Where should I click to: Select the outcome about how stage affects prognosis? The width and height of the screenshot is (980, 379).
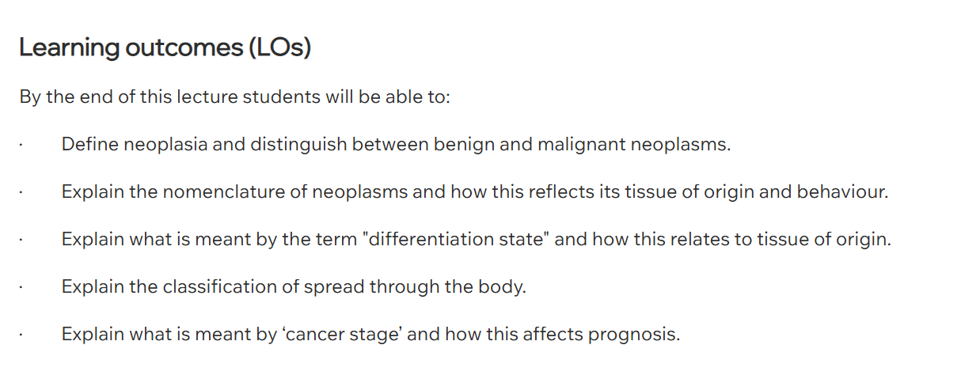click(x=370, y=334)
